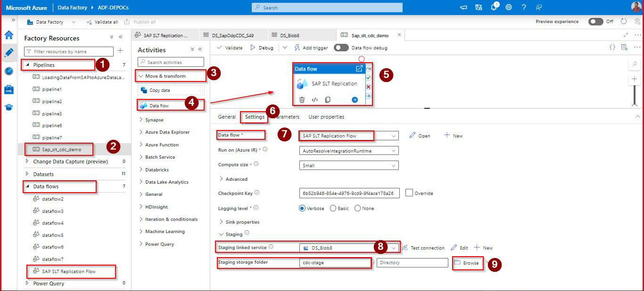Image resolution: width=644 pixels, height=291 pixels.
Task: Expand the Datasets tree node
Action: 27,174
